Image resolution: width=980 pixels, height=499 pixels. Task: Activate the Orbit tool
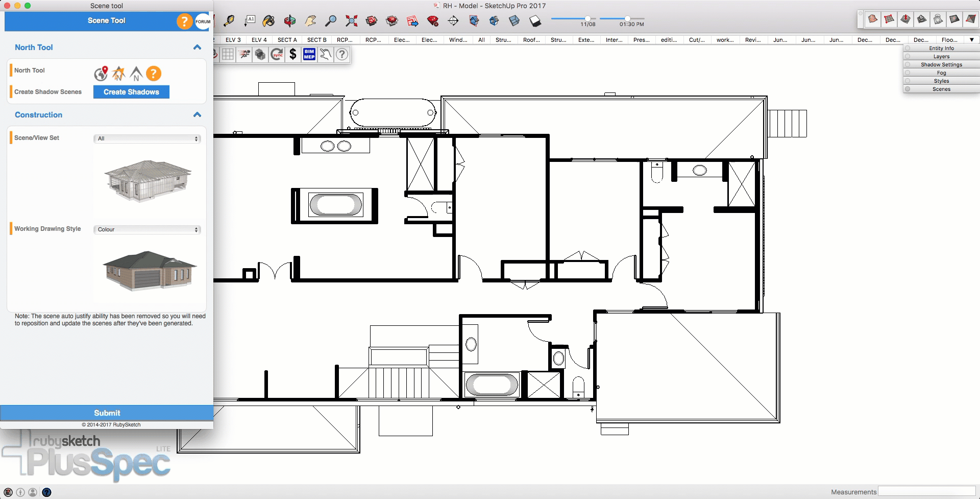(x=290, y=21)
